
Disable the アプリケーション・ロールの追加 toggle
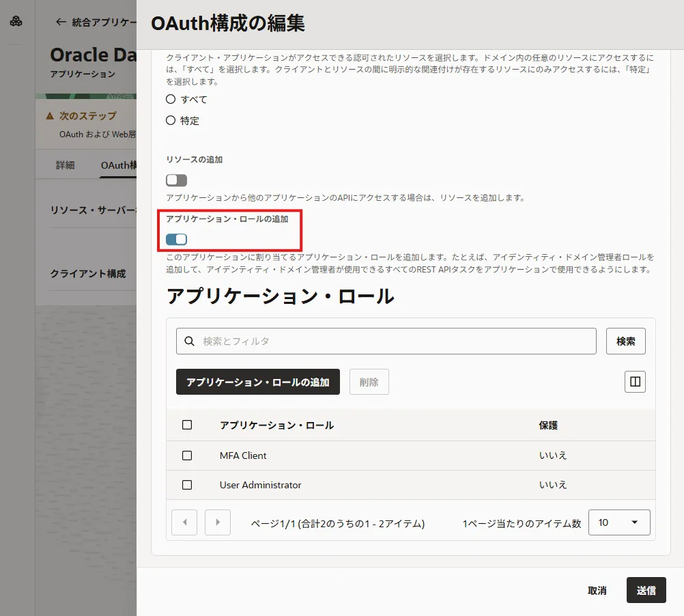coord(177,239)
